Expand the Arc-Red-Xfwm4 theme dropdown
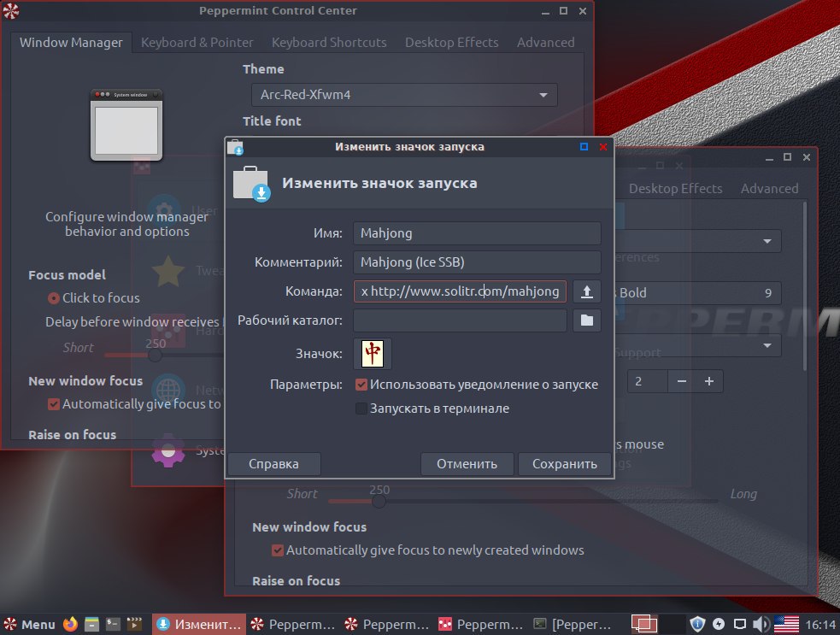 (404, 95)
